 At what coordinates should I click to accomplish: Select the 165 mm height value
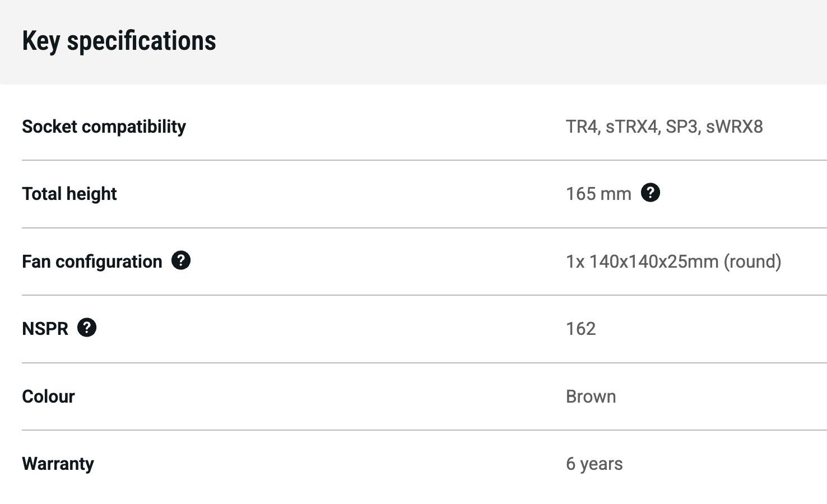[x=598, y=194]
